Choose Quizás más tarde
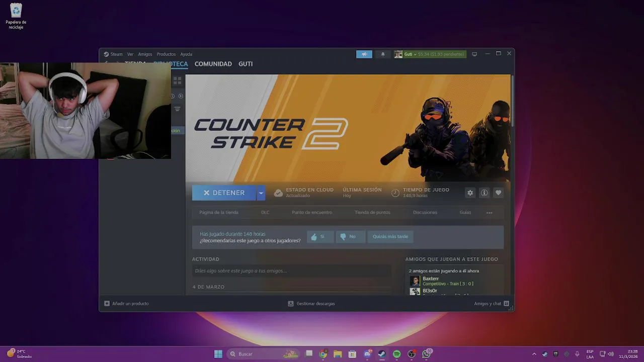The image size is (644, 362). point(390,236)
